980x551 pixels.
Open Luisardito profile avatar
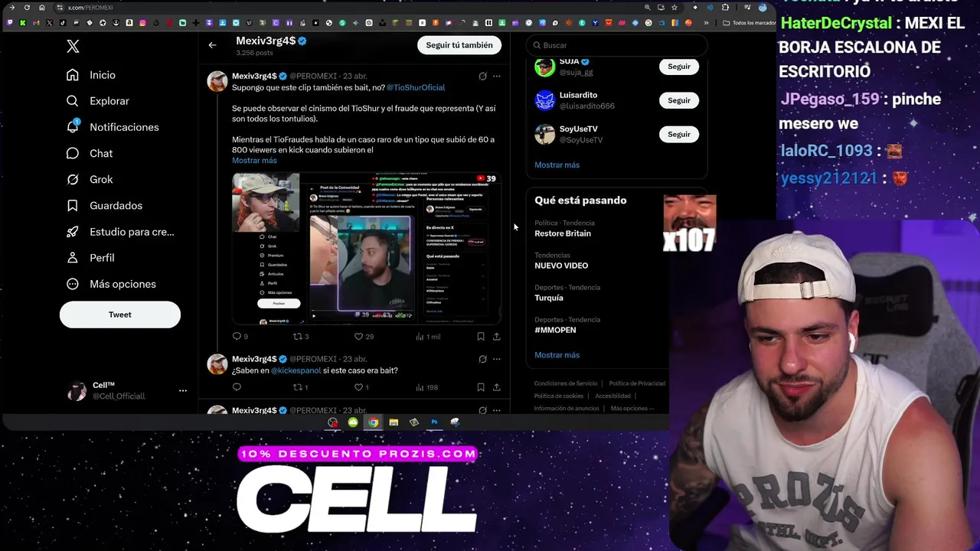545,100
